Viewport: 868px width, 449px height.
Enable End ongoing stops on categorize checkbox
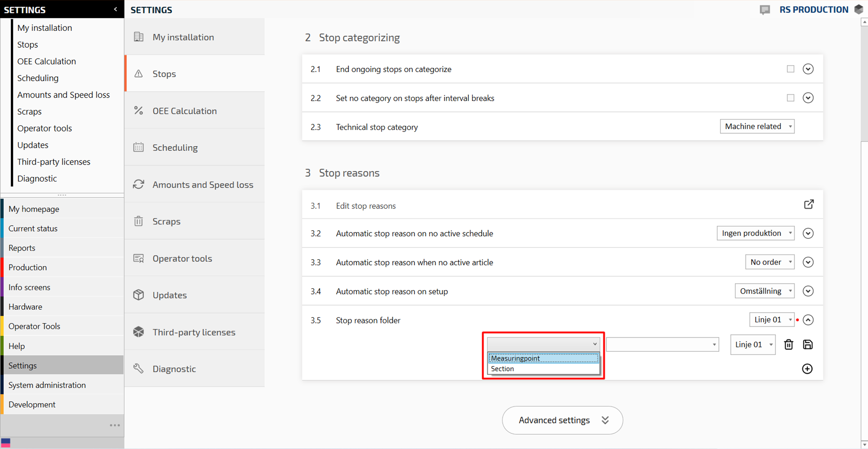(x=790, y=69)
